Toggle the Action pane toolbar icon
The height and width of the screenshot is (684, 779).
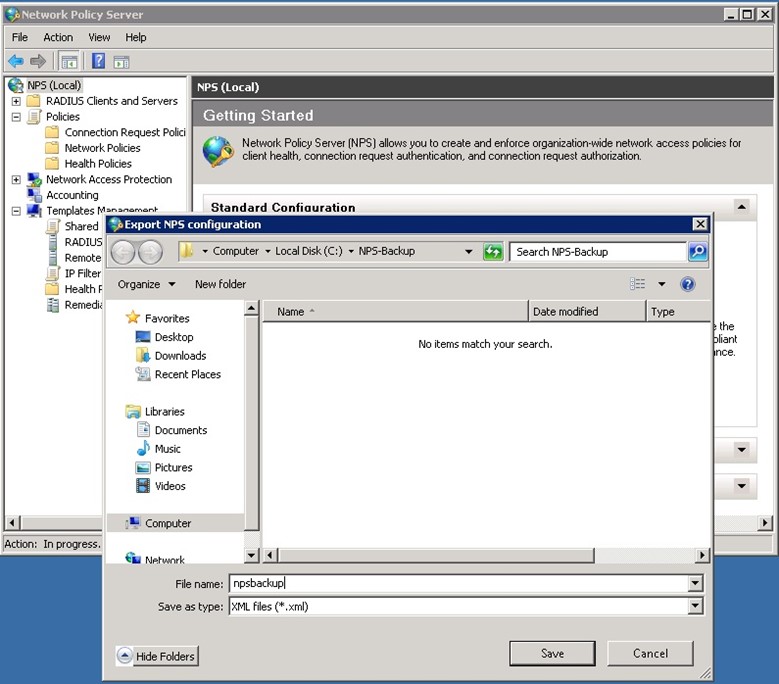coord(121,62)
